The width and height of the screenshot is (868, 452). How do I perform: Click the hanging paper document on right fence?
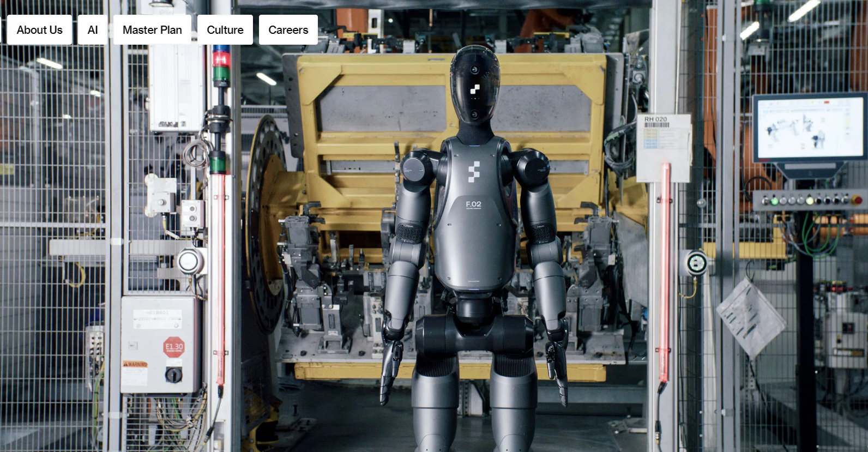point(750,317)
